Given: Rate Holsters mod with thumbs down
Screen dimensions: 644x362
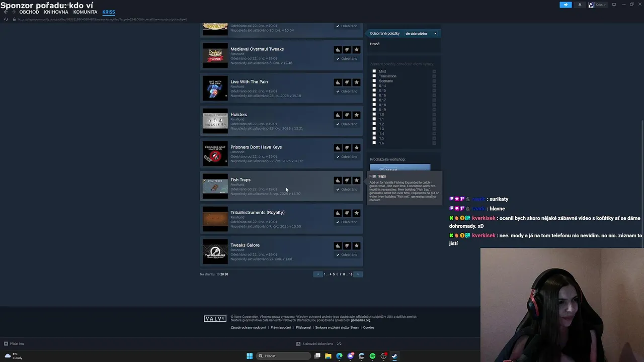Looking at the screenshot, I should pyautogui.click(x=347, y=115).
